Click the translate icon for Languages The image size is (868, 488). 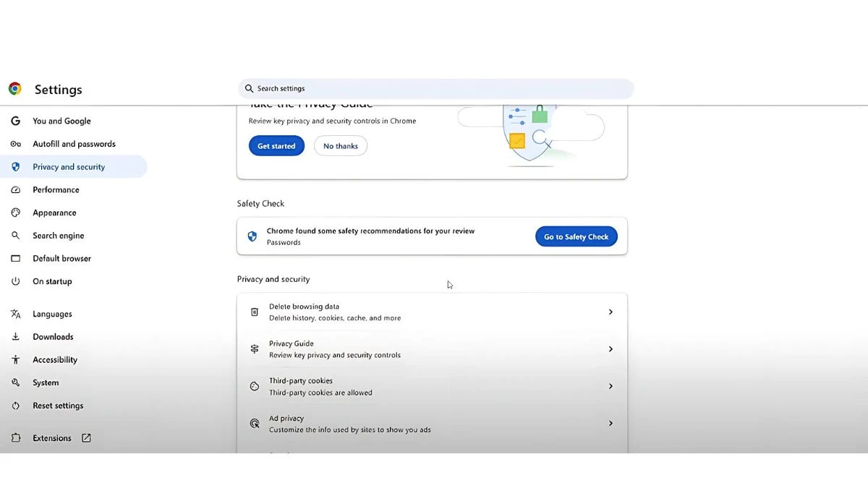coord(15,314)
